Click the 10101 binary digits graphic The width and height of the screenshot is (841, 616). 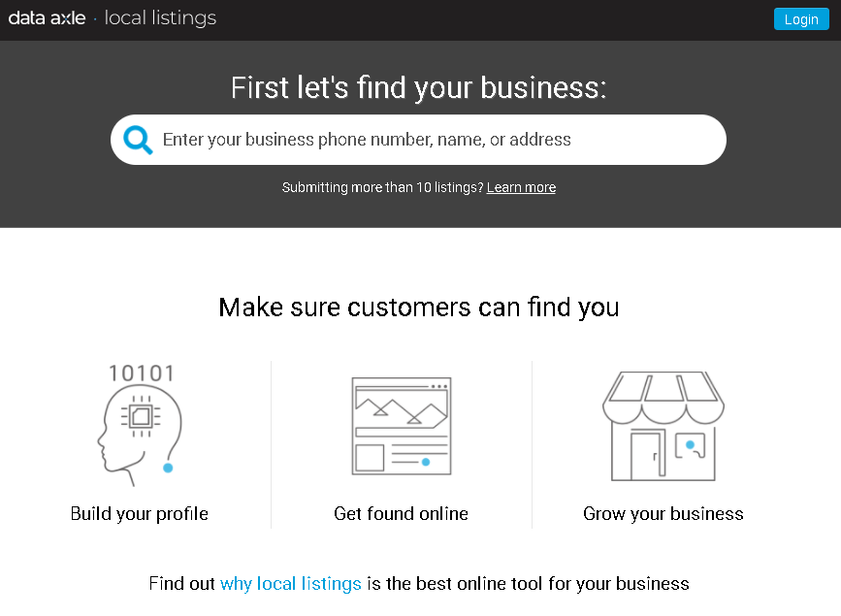click(x=142, y=373)
